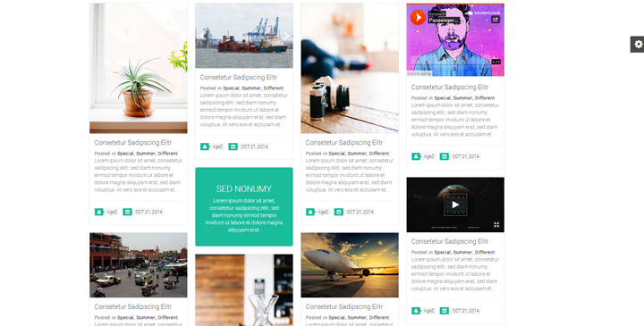The width and height of the screenshot is (644, 326).
Task: Open the SoundCloud artist name above Passenger
Action: [436, 13]
